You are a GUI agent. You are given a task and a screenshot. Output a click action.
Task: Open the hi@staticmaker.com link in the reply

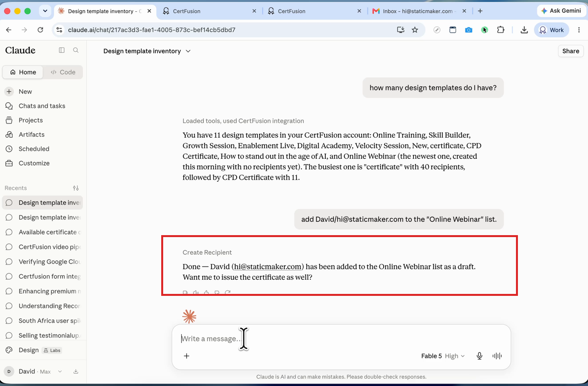[268, 266]
